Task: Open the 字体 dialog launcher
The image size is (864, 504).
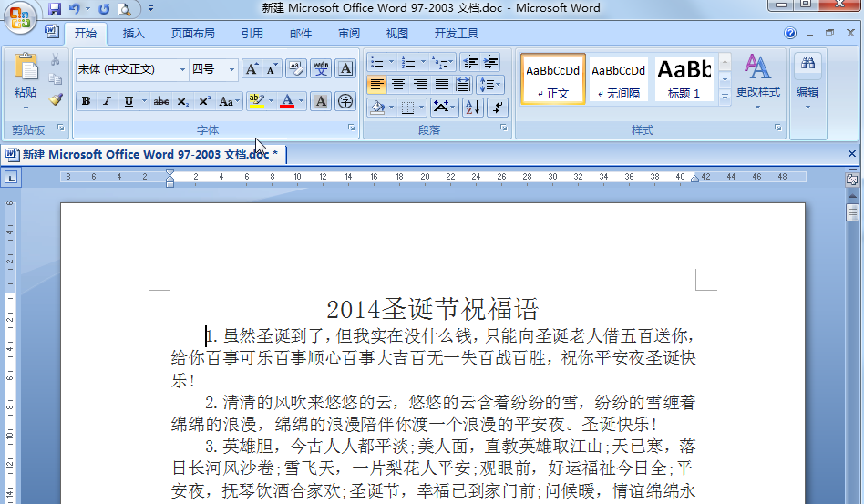Action: [x=352, y=128]
